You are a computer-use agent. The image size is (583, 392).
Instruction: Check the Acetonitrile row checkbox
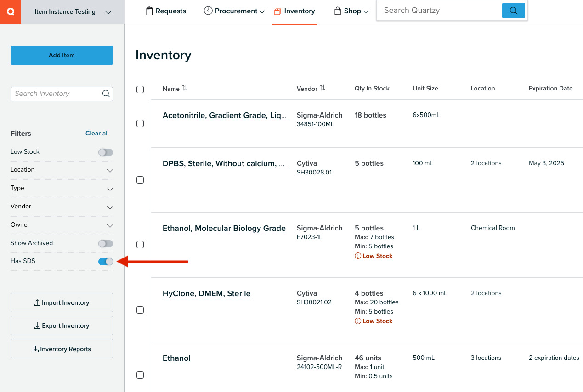pos(140,123)
